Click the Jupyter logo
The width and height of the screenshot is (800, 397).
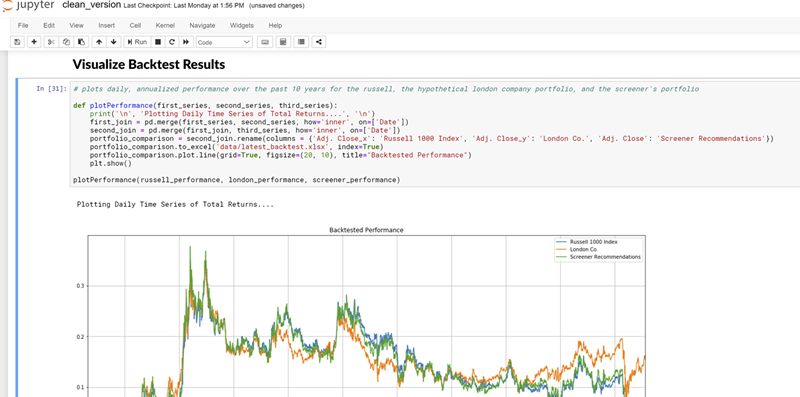pos(28,5)
